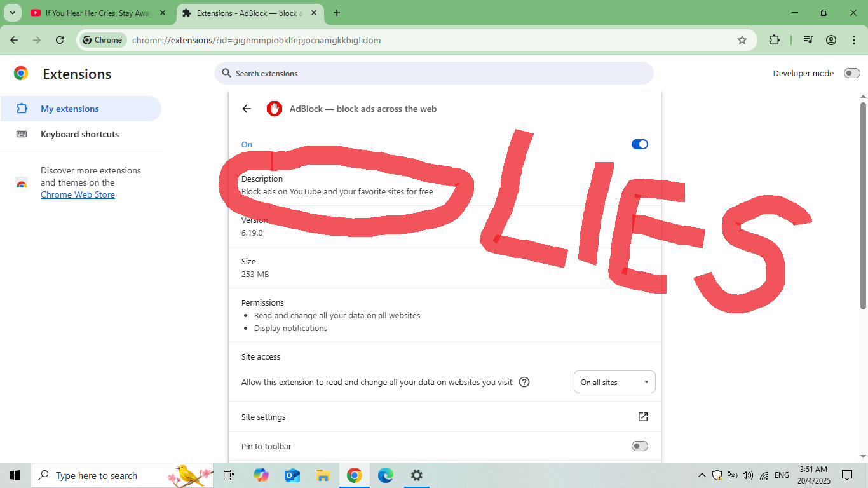Open Keyboard shortcuts in sidebar

(81, 134)
